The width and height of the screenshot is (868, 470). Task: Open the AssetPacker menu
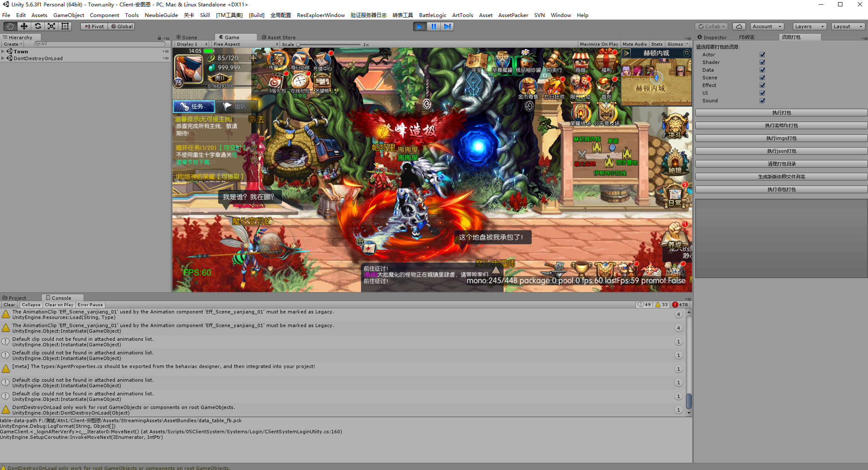513,15
